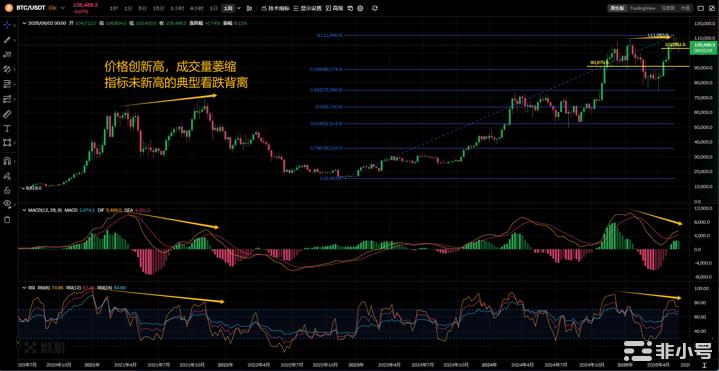Select the rectangle shape tool

click(7, 143)
